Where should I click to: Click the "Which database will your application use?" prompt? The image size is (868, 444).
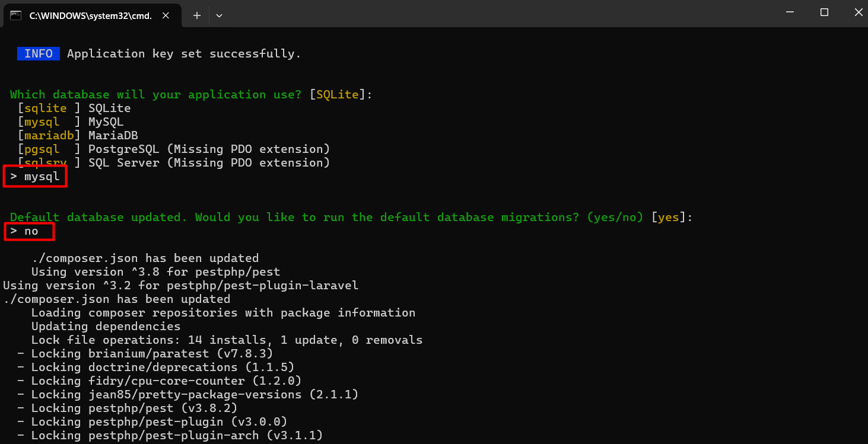coord(155,95)
